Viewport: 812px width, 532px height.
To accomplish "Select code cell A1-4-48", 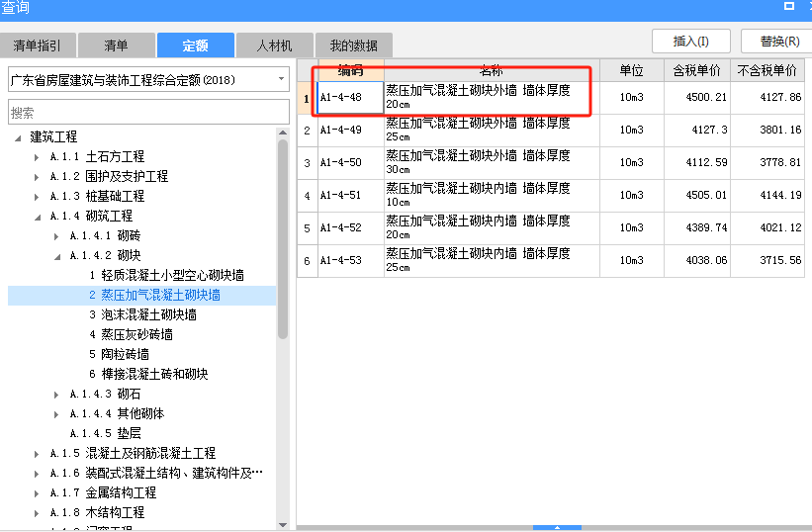I will pos(350,97).
